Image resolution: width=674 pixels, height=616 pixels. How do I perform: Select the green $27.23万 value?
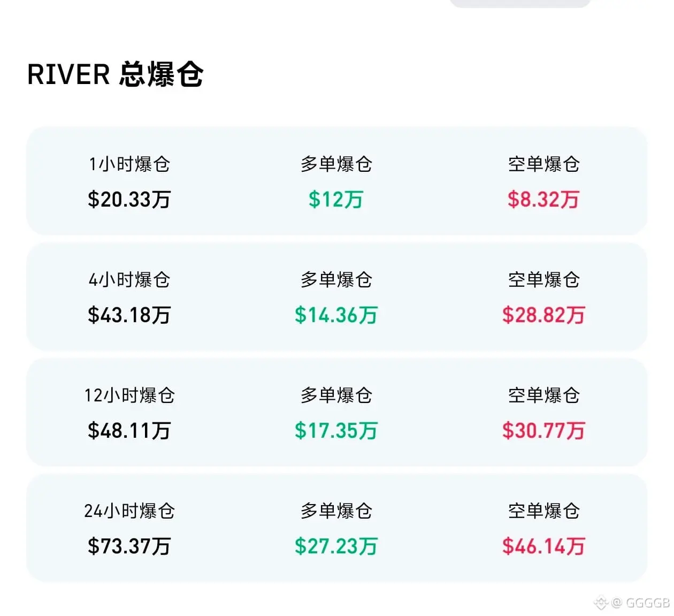336,546
